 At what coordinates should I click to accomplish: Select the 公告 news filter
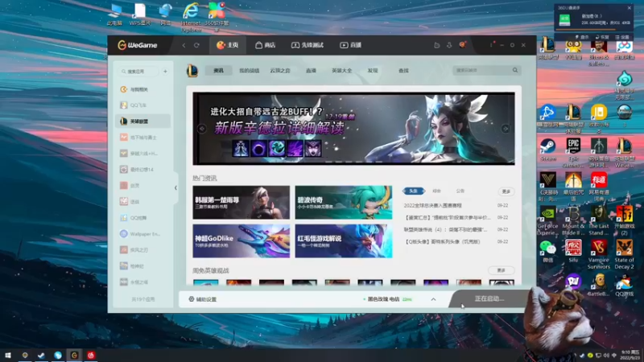pos(460,191)
